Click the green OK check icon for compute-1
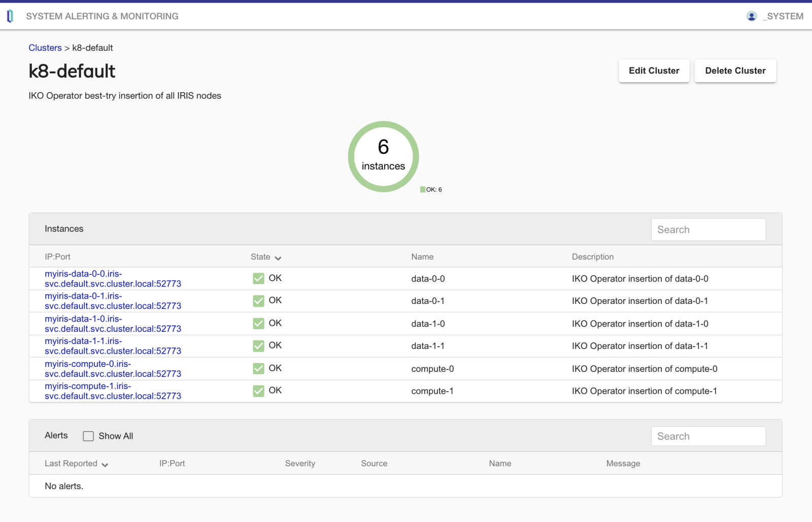812x522 pixels. click(x=258, y=391)
